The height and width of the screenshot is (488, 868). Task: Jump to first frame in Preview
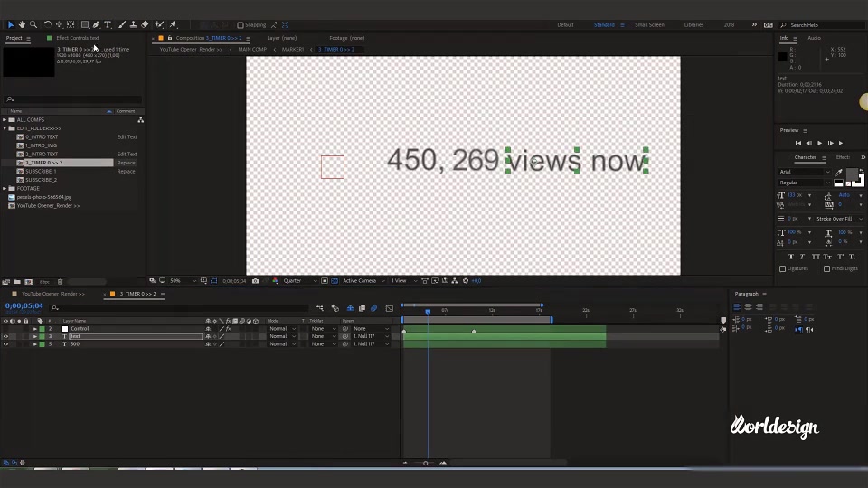[797, 143]
